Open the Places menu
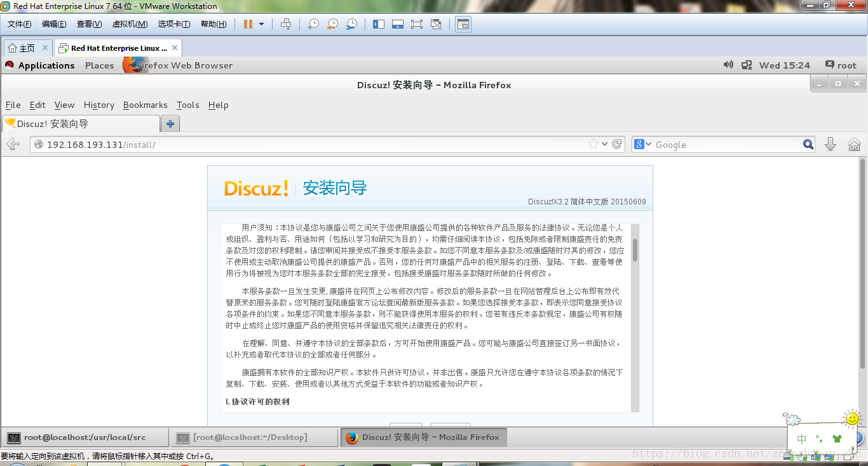The image size is (868, 466). pyautogui.click(x=100, y=65)
